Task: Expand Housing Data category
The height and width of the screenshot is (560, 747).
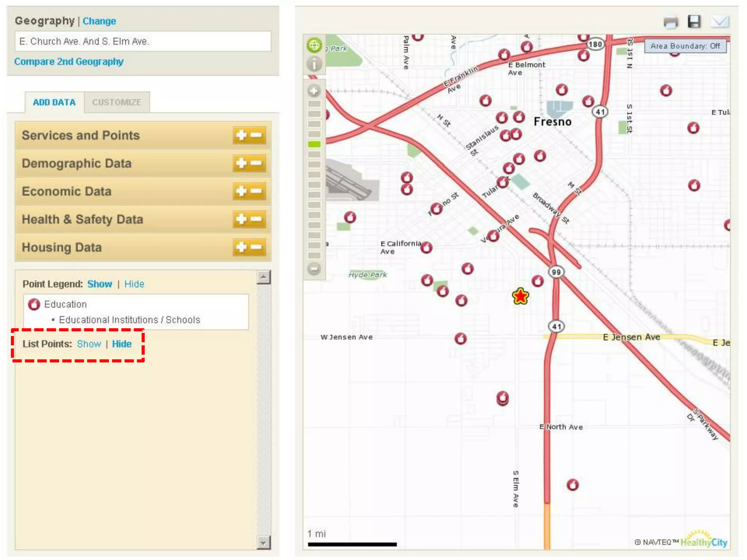Action: [241, 247]
